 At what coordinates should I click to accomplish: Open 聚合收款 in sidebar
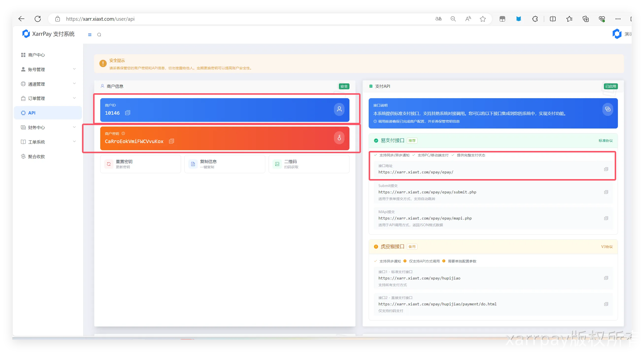point(36,156)
